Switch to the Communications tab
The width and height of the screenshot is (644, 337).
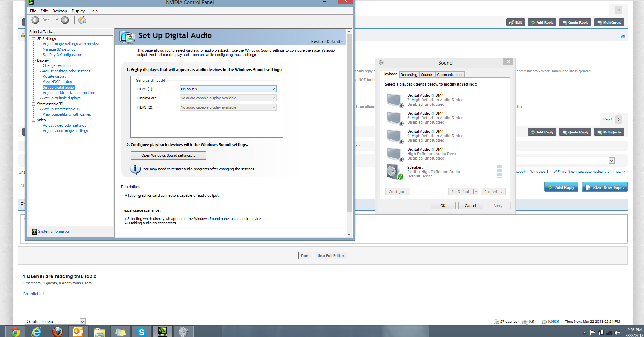[x=450, y=75]
